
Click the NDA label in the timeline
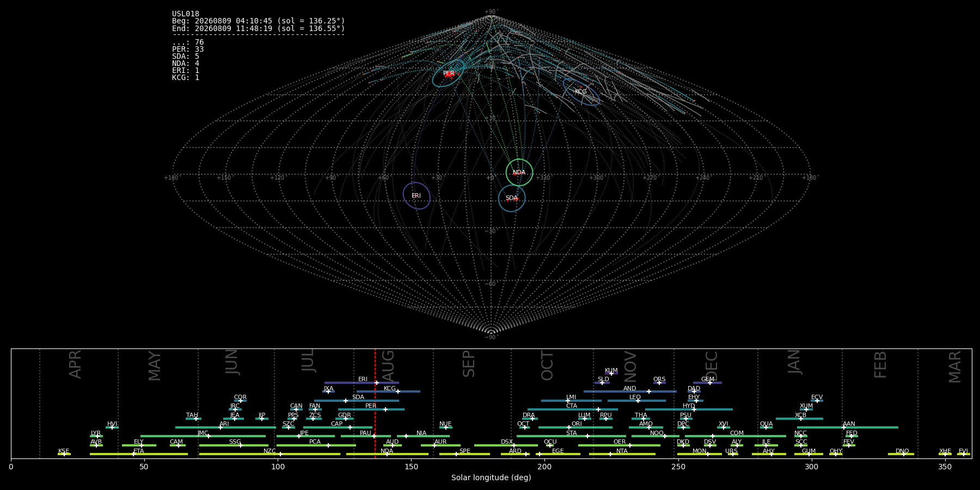387,451
